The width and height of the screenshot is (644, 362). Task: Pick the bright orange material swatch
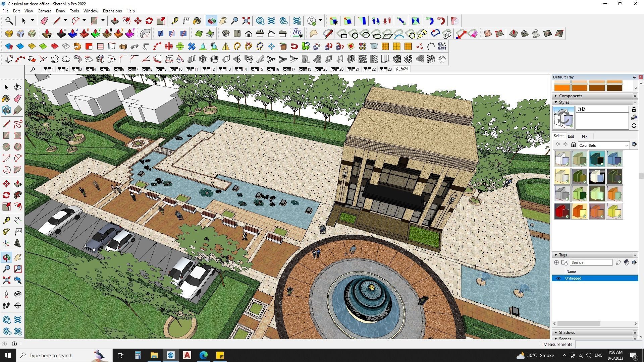point(562,87)
